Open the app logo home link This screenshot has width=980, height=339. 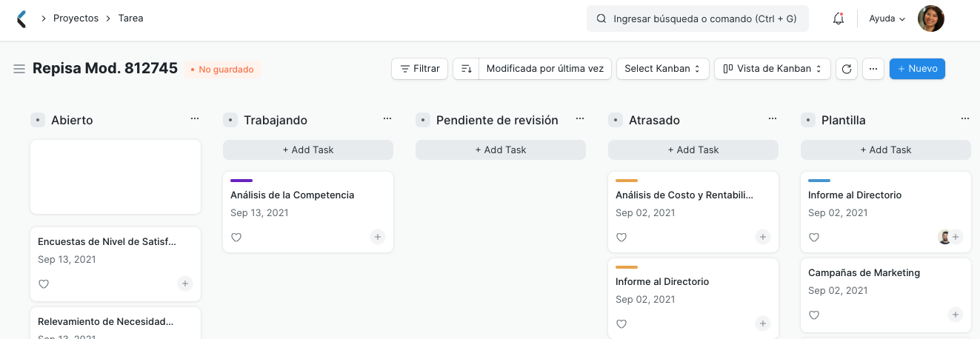pos(21,19)
